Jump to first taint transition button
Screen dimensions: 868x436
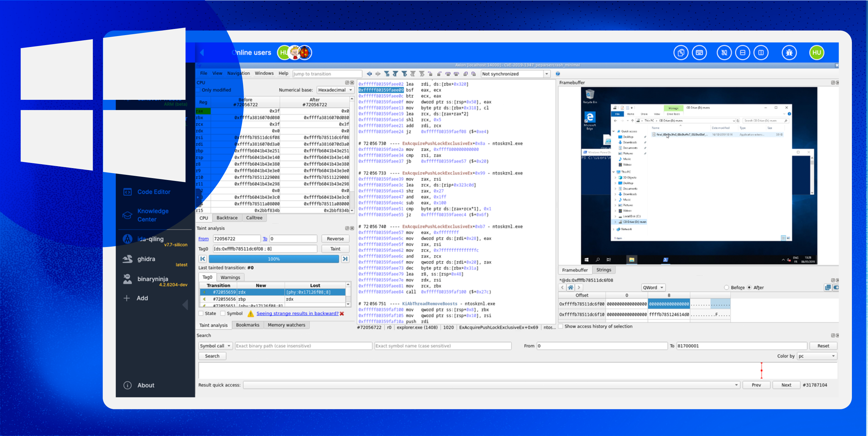(x=202, y=259)
